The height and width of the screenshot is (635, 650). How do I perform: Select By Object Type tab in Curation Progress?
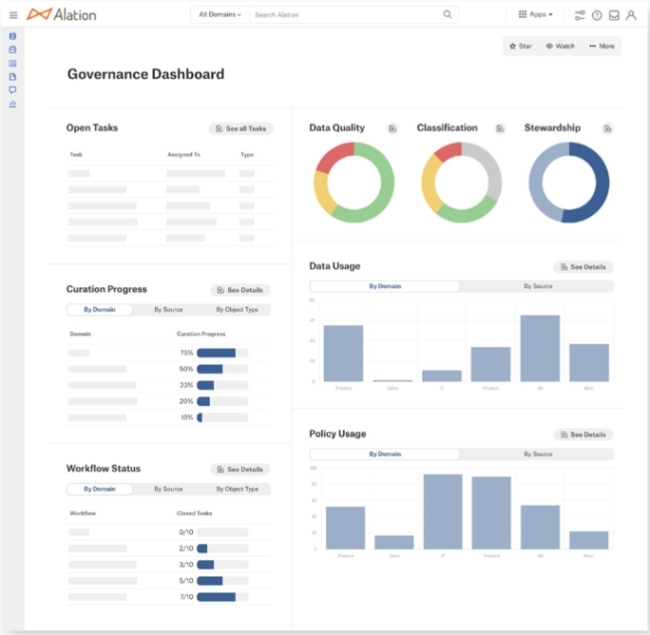(237, 310)
